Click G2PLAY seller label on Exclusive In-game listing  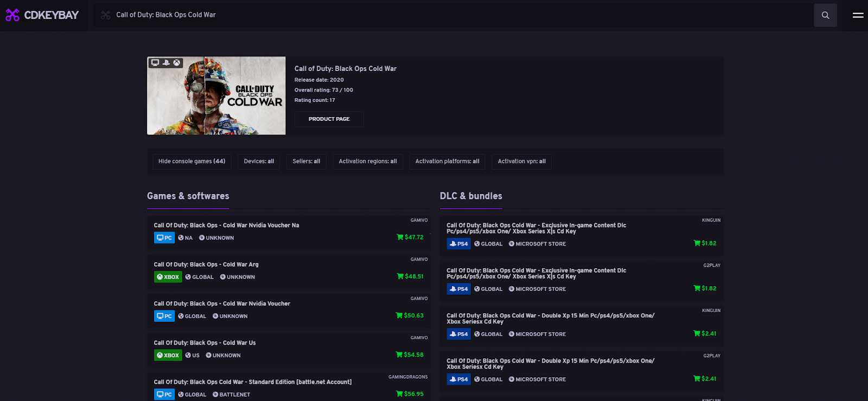[x=712, y=266]
